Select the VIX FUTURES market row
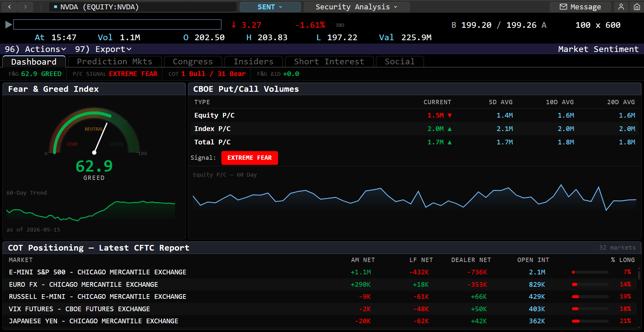Viewport: 644px width, 332px height. coord(320,309)
